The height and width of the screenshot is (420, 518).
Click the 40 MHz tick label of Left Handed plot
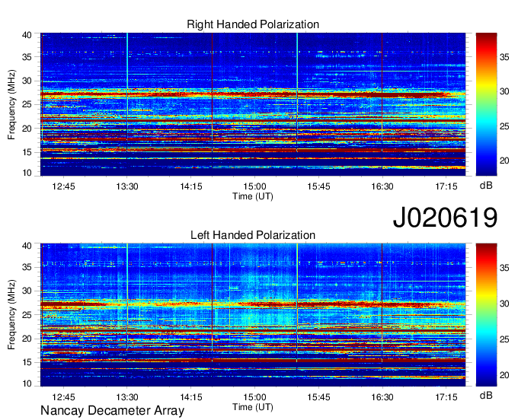pyautogui.click(x=27, y=246)
